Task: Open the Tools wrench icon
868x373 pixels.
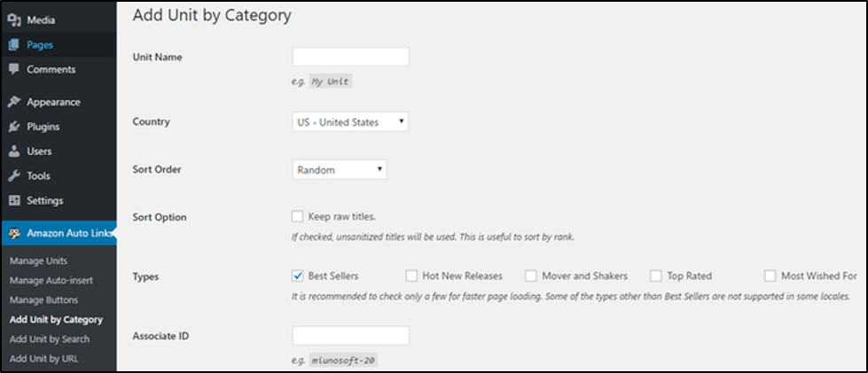Action: tap(14, 176)
